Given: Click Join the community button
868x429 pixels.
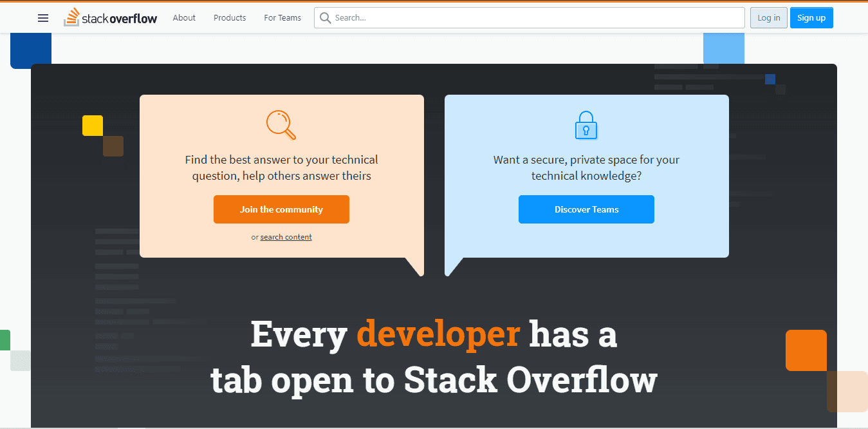Looking at the screenshot, I should click(x=281, y=209).
